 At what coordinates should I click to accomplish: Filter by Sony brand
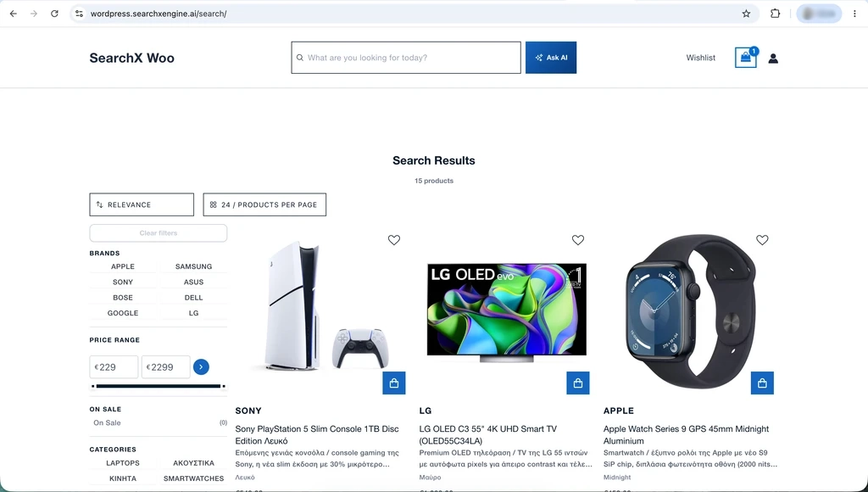[x=123, y=282]
